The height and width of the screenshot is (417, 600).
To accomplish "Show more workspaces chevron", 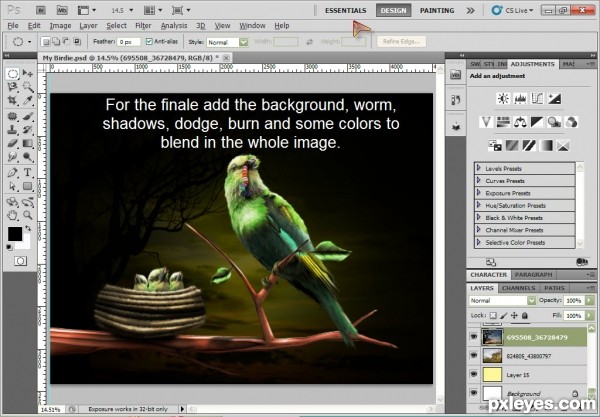I will point(470,10).
